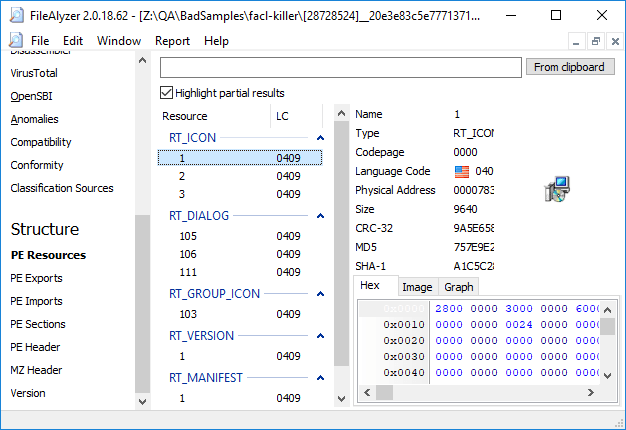Viewport: 626px width, 430px height.
Task: Open the Help menu
Action: (216, 41)
